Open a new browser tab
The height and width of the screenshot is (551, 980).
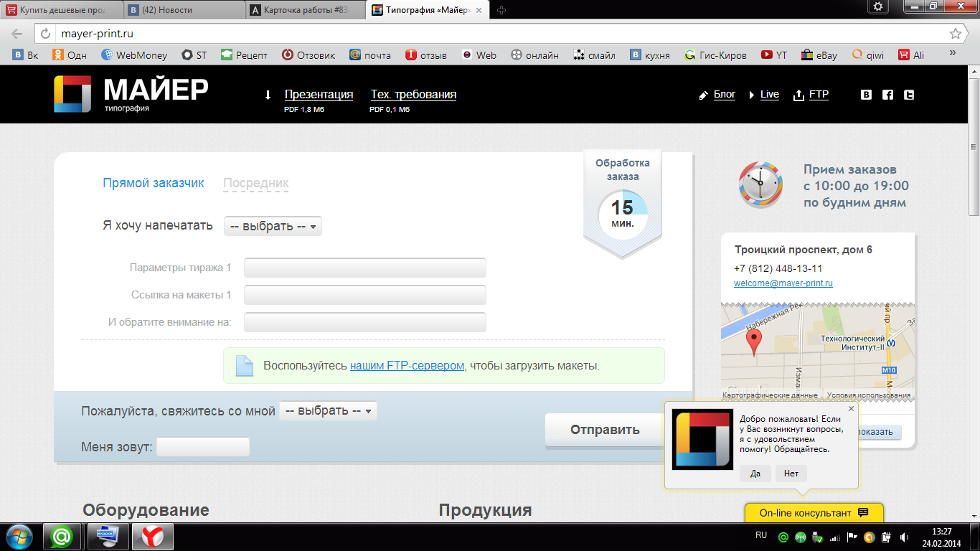tap(501, 10)
